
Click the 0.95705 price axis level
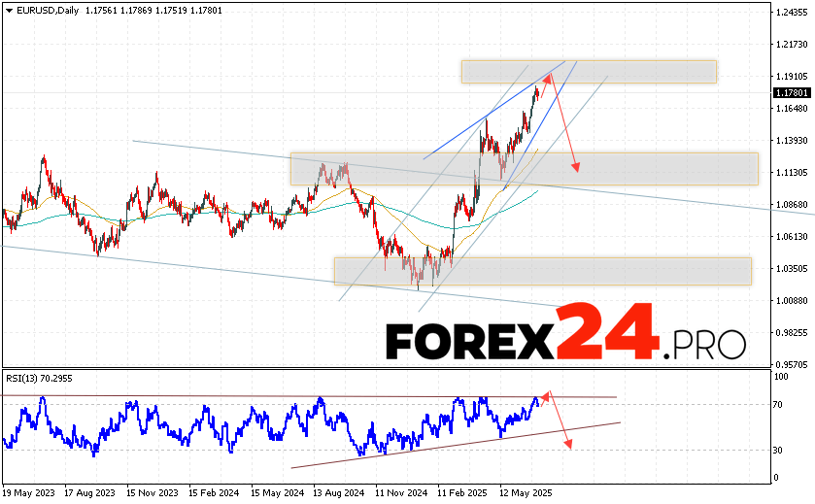click(x=792, y=364)
